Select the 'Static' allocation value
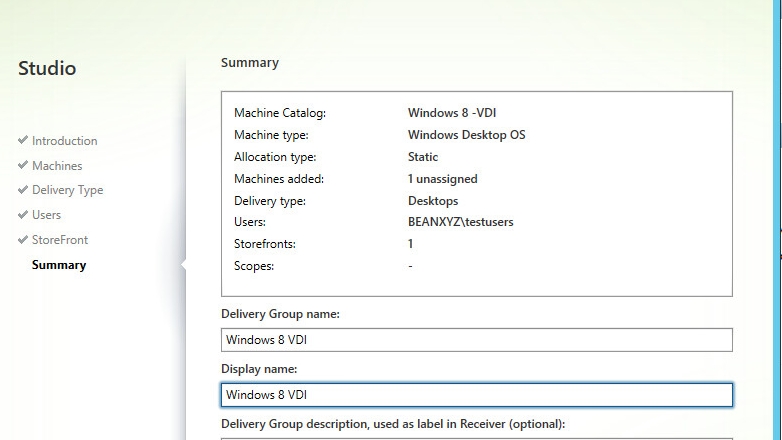The width and height of the screenshot is (782, 440). point(423,157)
